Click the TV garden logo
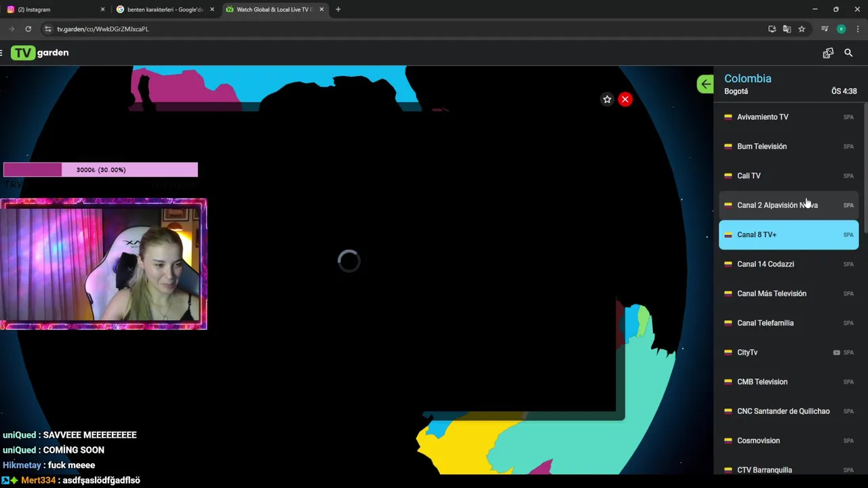 pos(40,53)
